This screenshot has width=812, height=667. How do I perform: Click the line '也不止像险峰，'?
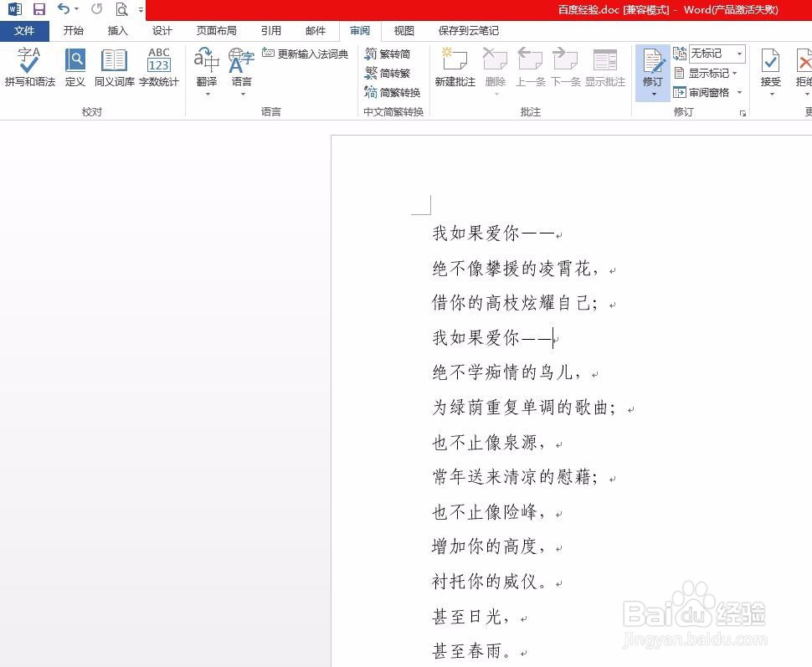[488, 511]
